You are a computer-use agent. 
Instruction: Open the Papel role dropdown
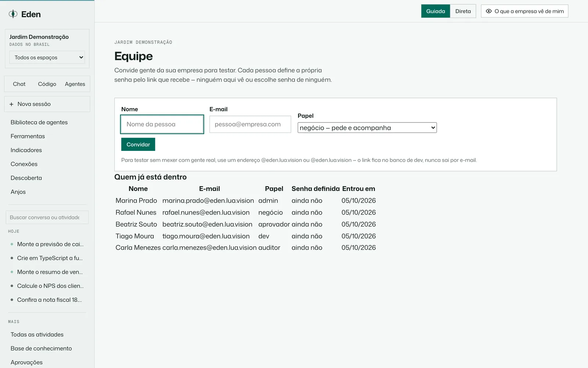[367, 128]
